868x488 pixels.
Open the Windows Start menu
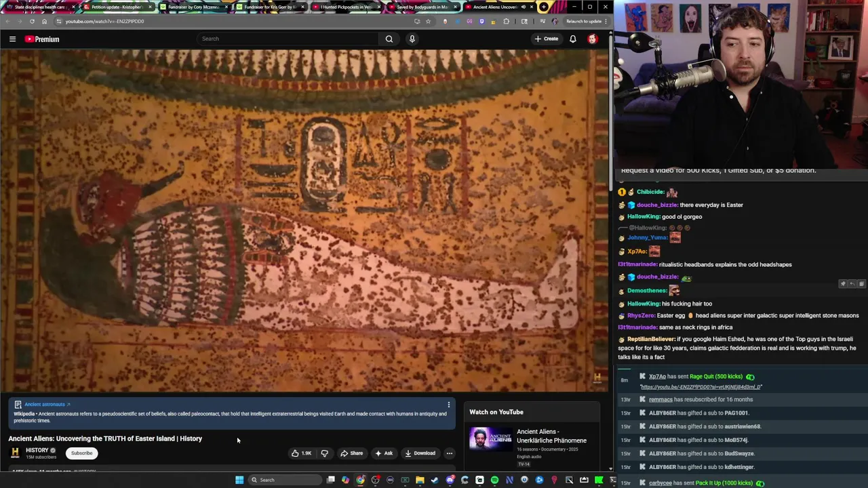pyautogui.click(x=239, y=480)
